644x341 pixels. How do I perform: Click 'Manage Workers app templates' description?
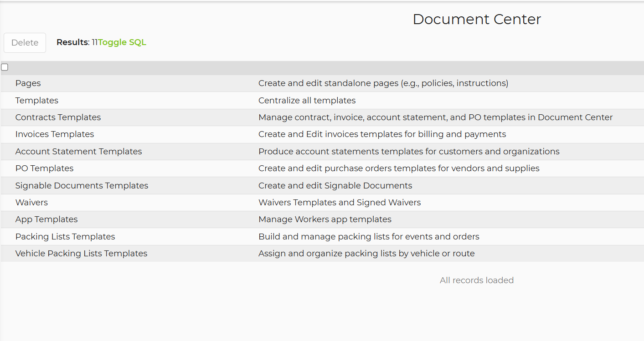(x=325, y=219)
